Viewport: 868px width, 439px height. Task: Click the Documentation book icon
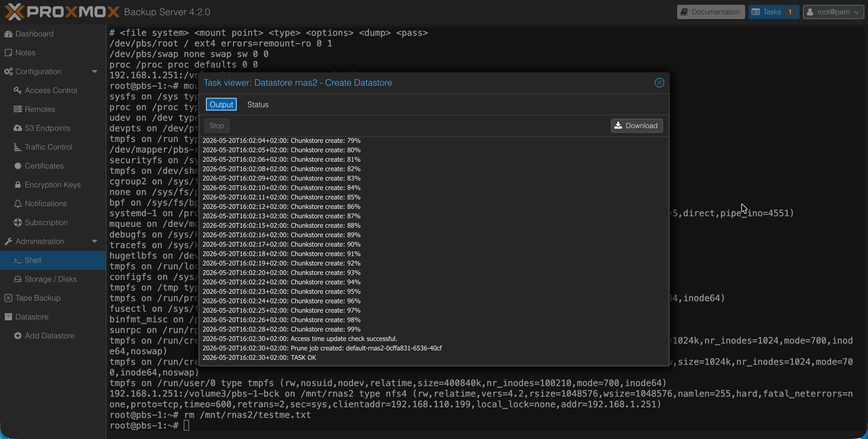(684, 12)
